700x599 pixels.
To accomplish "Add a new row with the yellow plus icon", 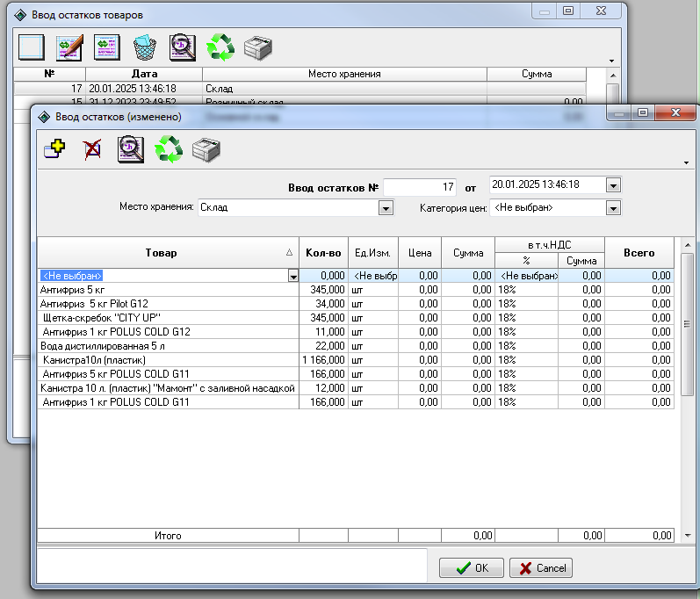I will [x=55, y=149].
